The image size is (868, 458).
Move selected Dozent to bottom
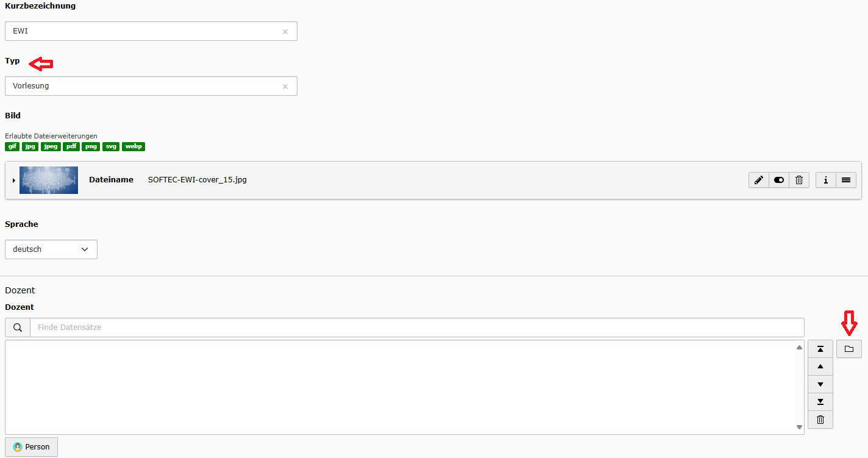[820, 401]
